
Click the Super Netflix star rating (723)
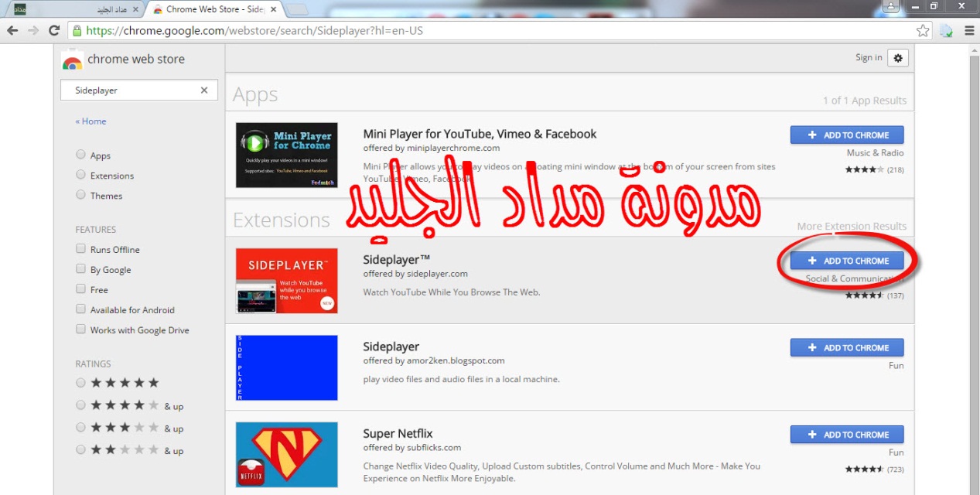[x=874, y=469]
